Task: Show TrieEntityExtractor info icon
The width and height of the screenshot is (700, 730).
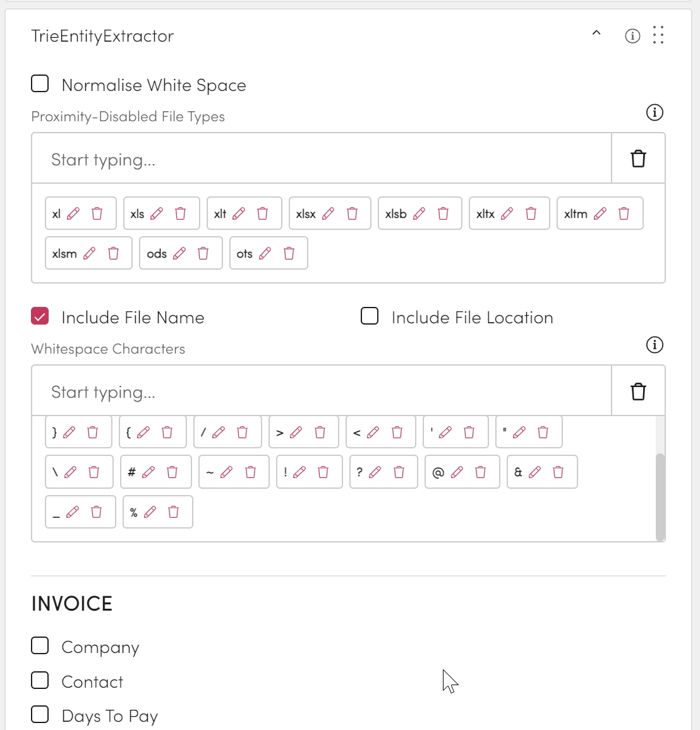Action: click(632, 36)
